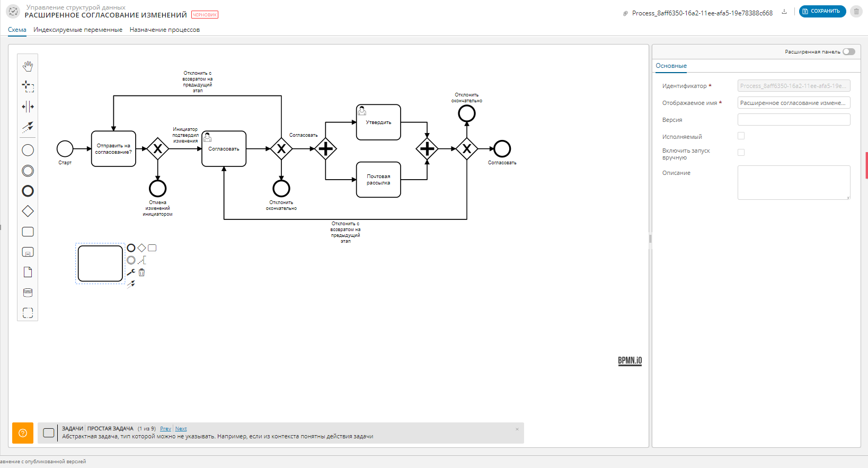Screen dimensions: 868x468
Task: Pick the expanded subprocess shape in palette
Action: point(28,252)
